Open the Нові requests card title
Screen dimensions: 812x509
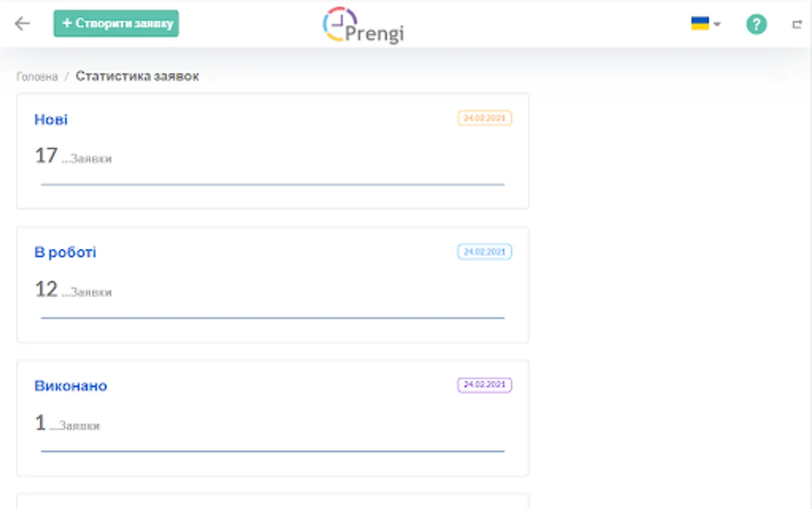51,119
